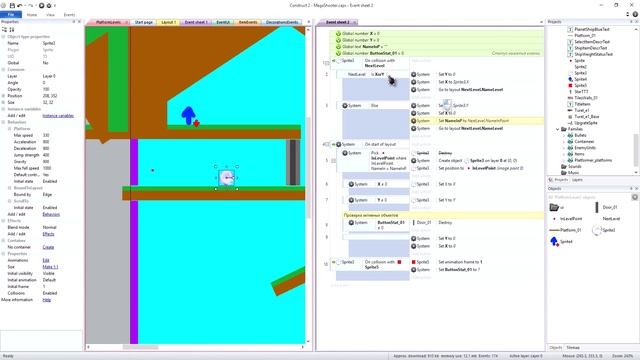
Task: Expand the Items family in Projects tree
Action: click(564, 154)
